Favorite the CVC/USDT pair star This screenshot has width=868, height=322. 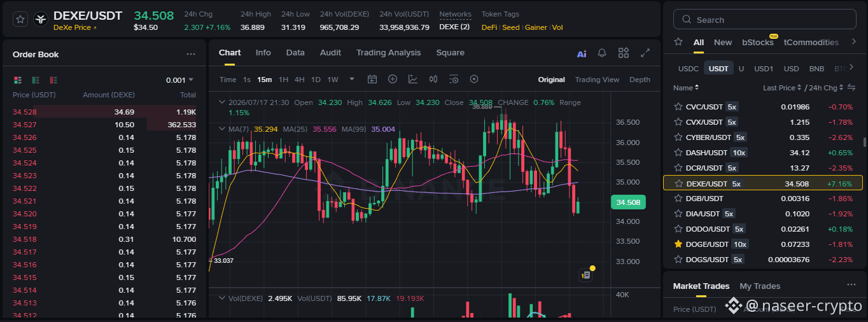click(678, 107)
